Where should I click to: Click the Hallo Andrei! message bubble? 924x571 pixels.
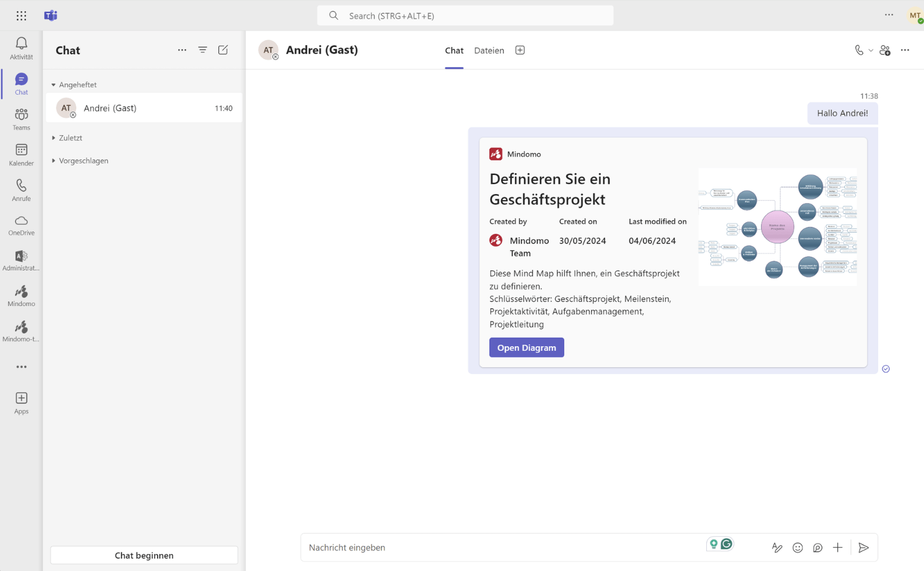point(842,113)
